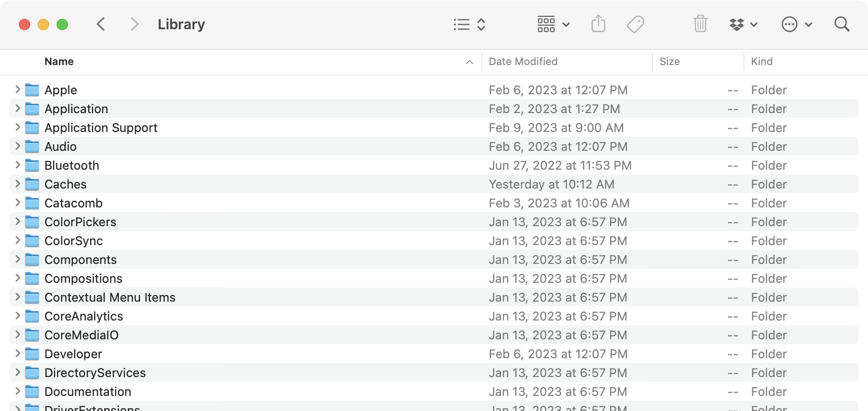The width and height of the screenshot is (868, 411).
Task: Expand the Caches folder
Action: pyautogui.click(x=17, y=184)
